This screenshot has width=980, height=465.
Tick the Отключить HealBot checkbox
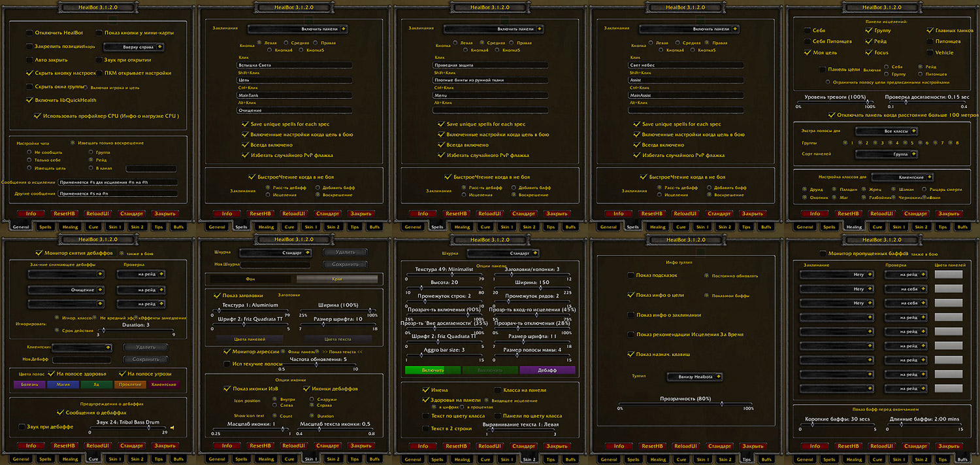pos(29,33)
